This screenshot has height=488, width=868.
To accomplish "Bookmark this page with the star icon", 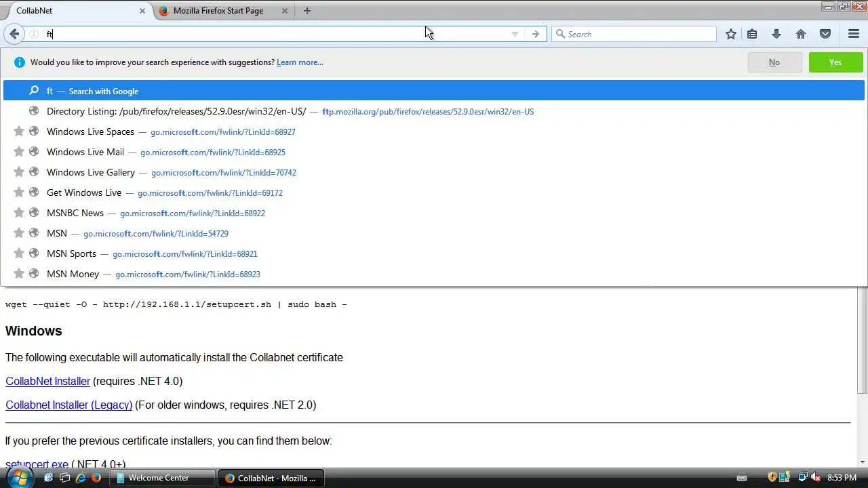I will tap(731, 34).
